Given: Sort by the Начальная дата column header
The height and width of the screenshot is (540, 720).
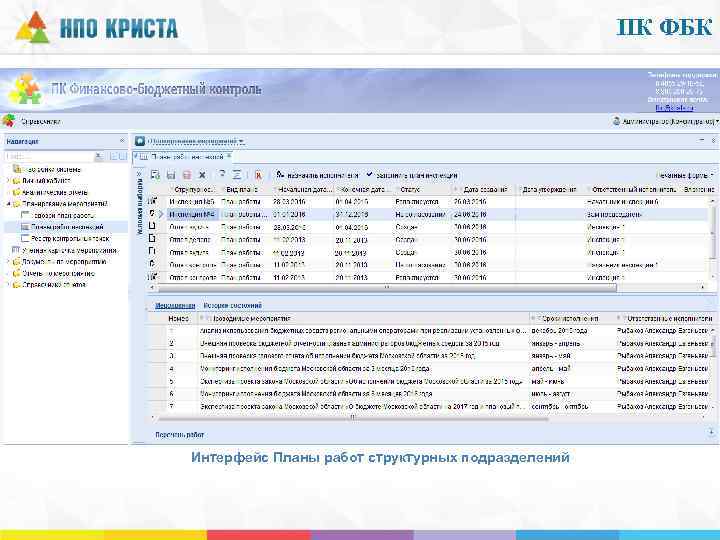Looking at the screenshot, I should [305, 189].
